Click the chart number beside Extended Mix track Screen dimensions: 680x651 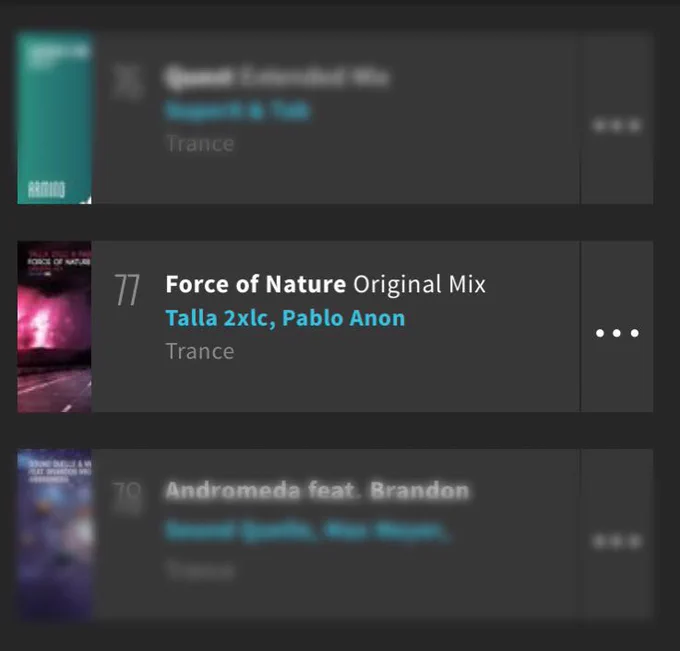click(127, 82)
